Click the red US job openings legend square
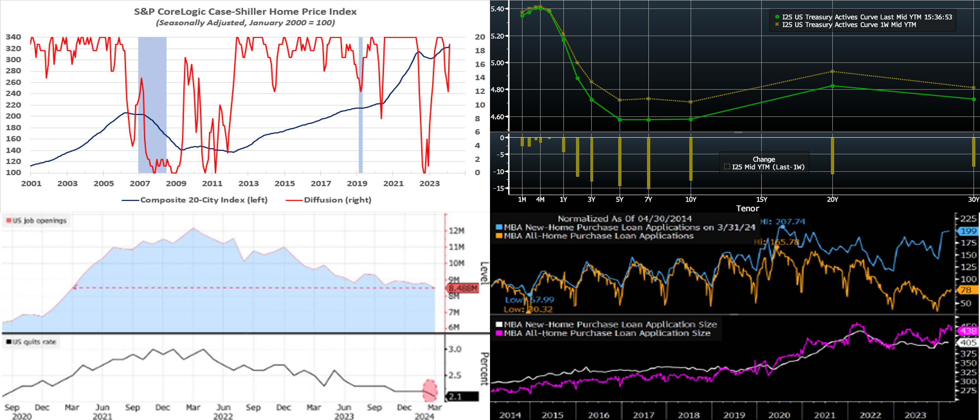 click(9, 220)
